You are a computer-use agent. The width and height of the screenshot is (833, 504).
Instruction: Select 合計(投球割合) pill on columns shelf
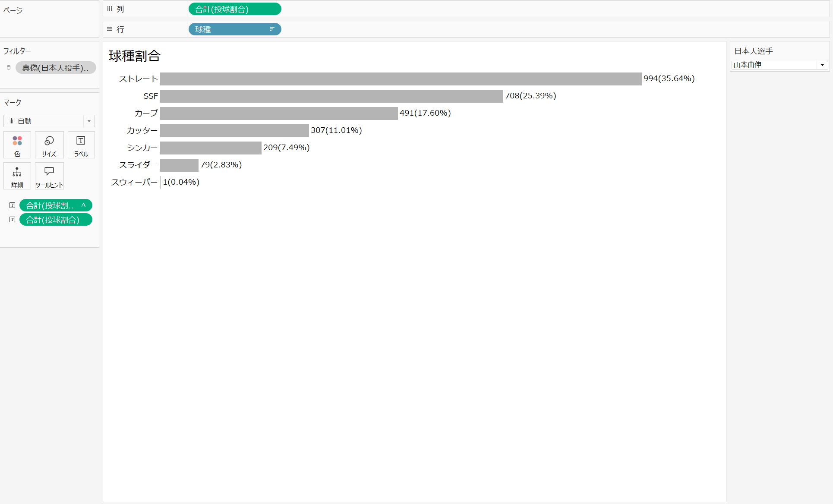pyautogui.click(x=234, y=9)
